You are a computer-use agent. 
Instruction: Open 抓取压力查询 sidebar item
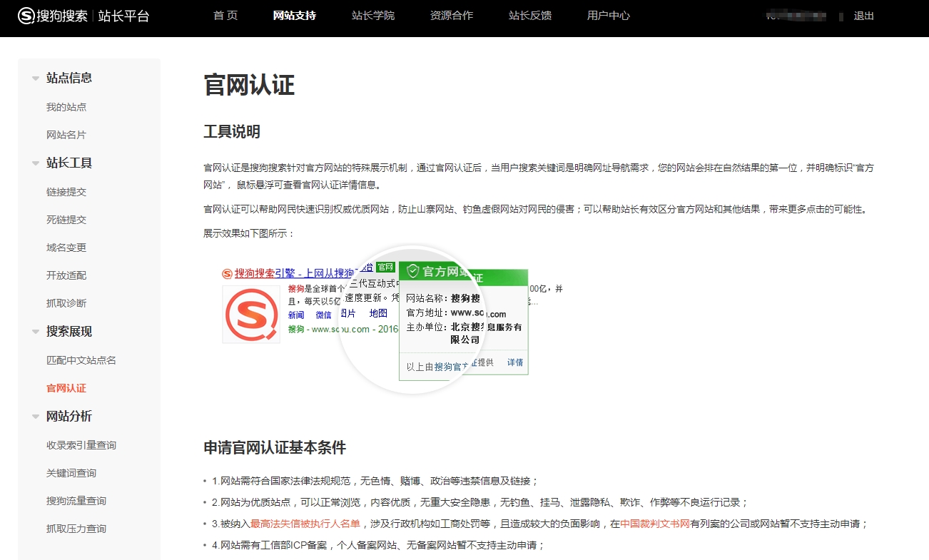(76, 529)
